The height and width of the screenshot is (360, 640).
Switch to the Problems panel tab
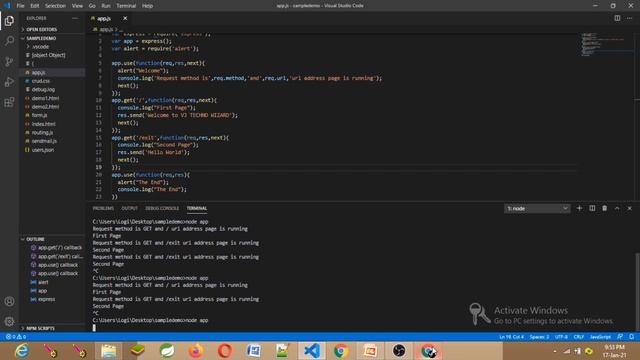click(103, 208)
